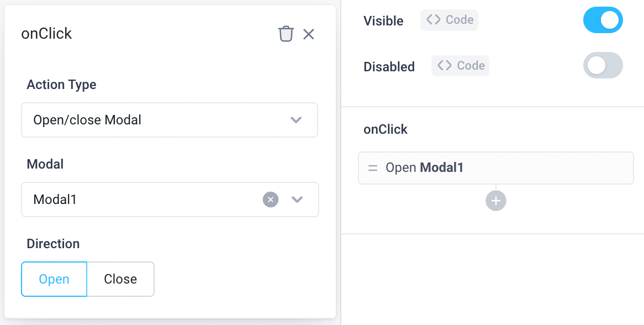
Task: Dismiss the onClick panel via the X icon
Action: [309, 34]
